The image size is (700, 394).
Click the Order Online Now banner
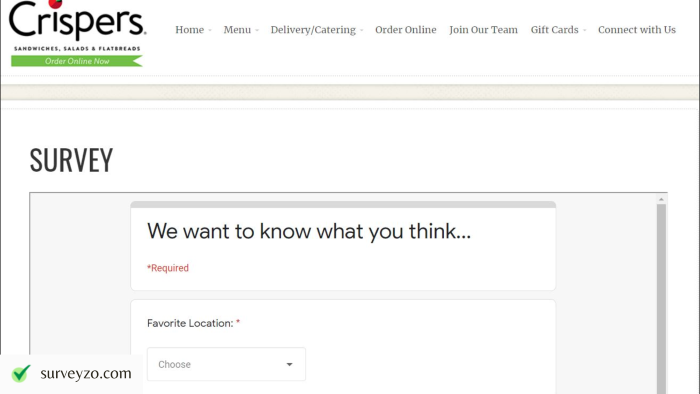pyautogui.click(x=77, y=61)
